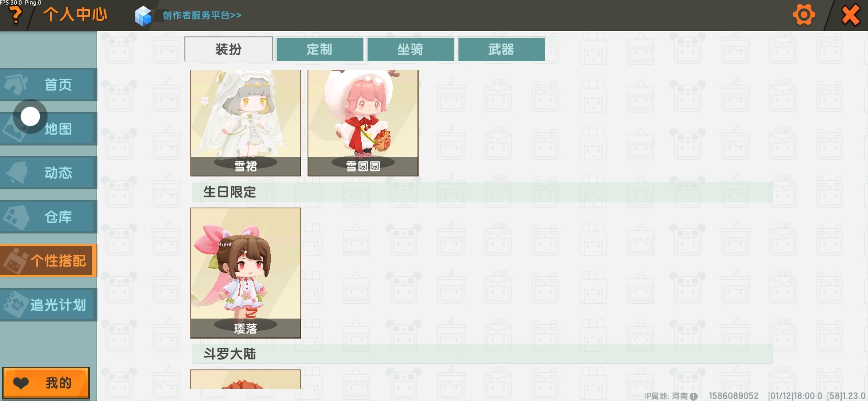Open the 坐骑 tab

[x=411, y=49]
